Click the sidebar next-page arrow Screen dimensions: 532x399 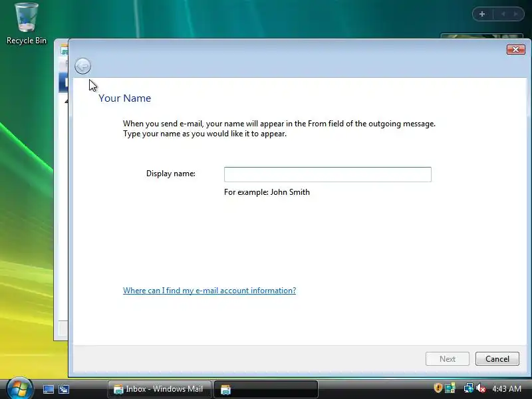pos(515,14)
